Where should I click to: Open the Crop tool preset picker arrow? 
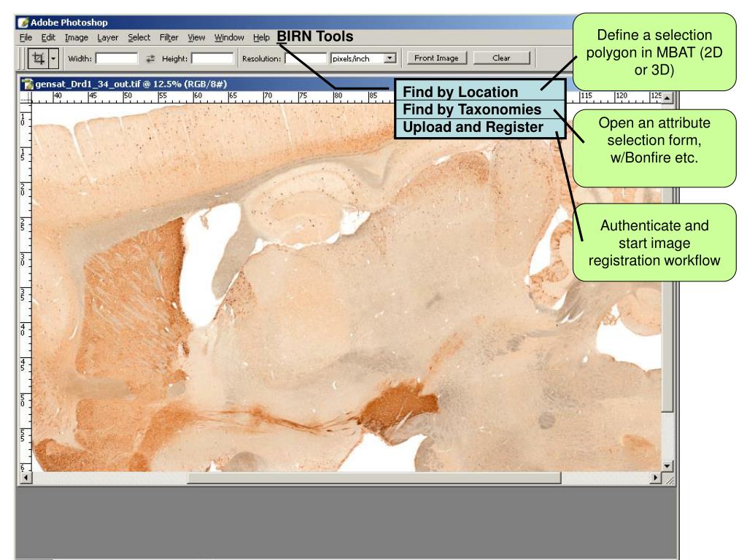click(53, 58)
